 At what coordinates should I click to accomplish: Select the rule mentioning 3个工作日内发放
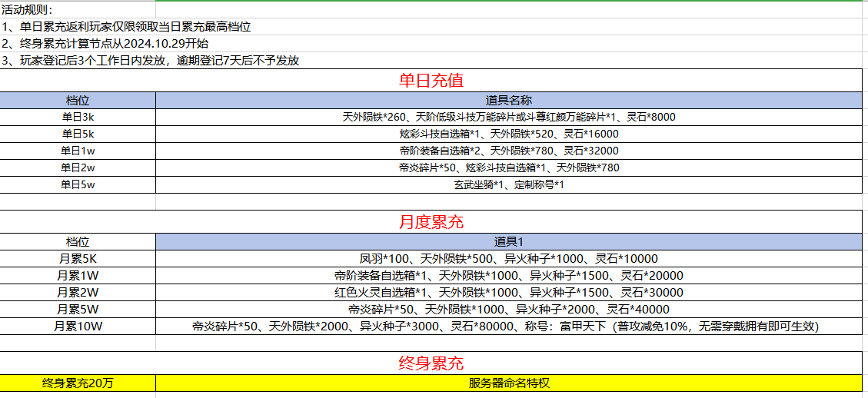click(x=151, y=60)
